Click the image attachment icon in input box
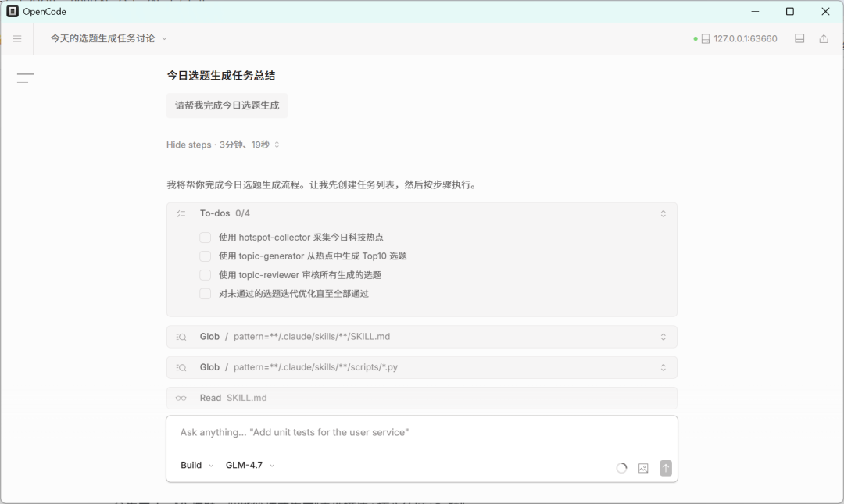This screenshot has height=504, width=844. pyautogui.click(x=642, y=468)
